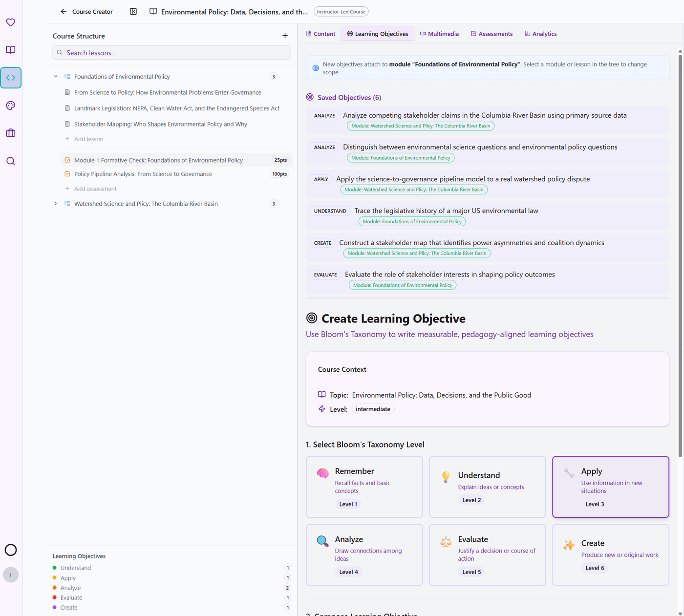
Task: Click the 100pts badge on Policy Pipeline Analysis
Action: coord(279,174)
